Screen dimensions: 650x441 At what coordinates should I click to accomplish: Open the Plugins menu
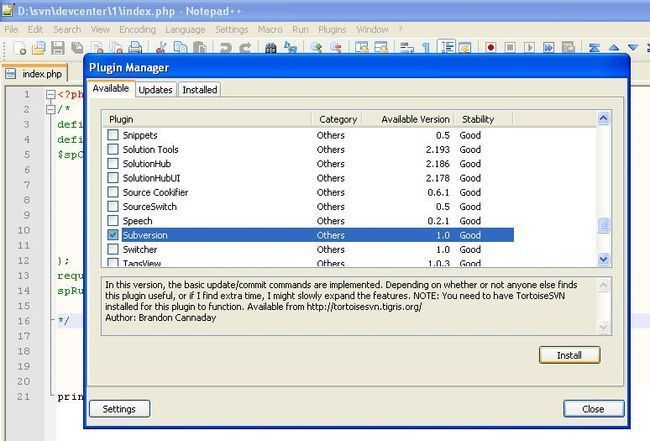332,29
